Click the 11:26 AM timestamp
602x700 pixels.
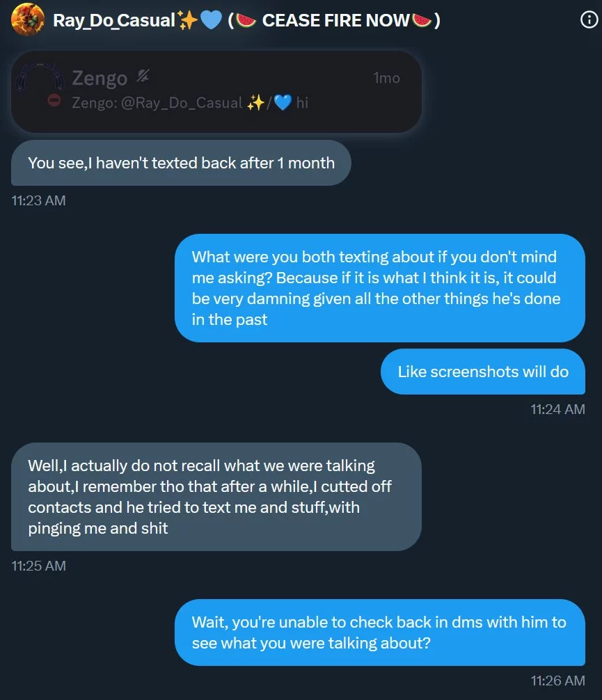click(x=557, y=681)
